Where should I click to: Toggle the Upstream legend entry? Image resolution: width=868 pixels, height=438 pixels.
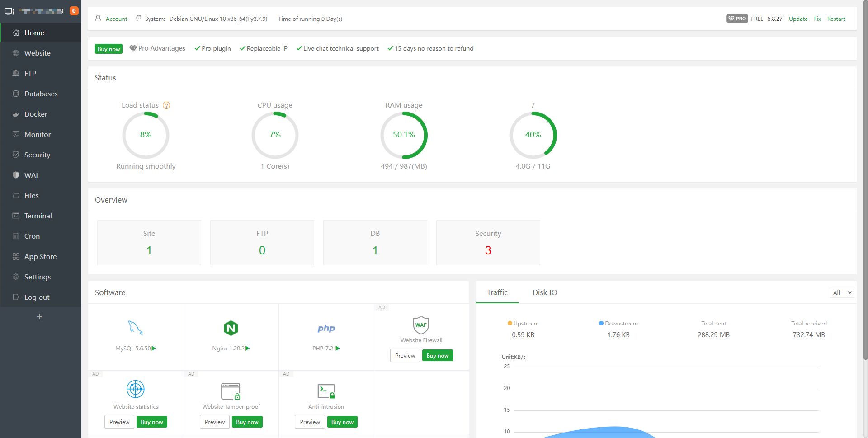(523, 324)
